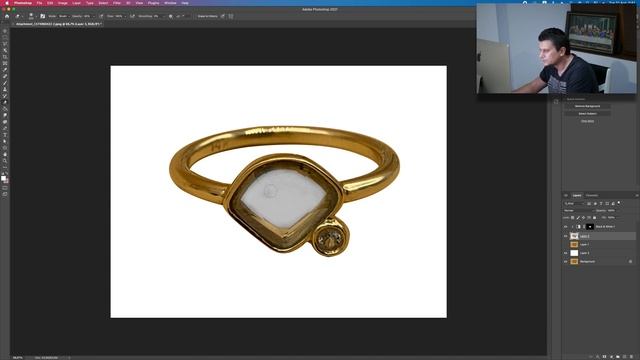
Task: Toggle pressure for size button
Action: click(222, 16)
